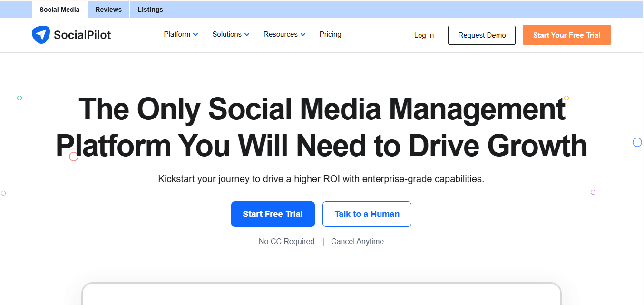Viewport: 644px width, 305px height.
Task: Click the Cancel Anytime text
Action: [357, 242]
